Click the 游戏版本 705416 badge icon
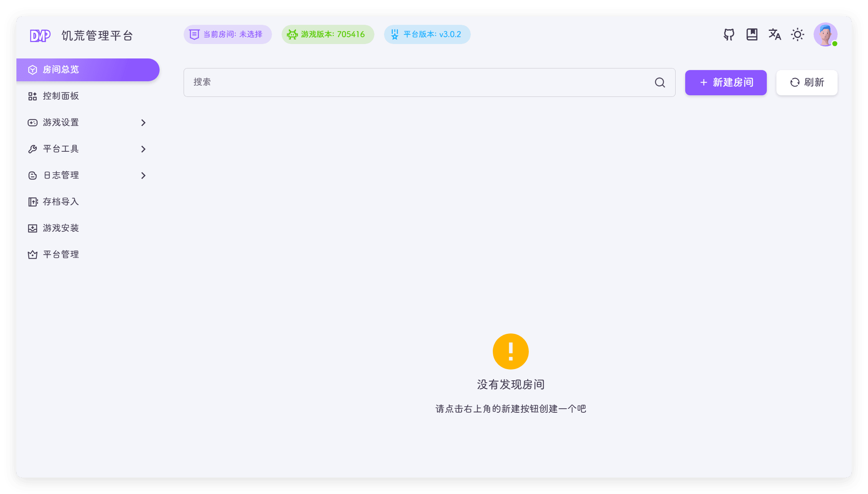Viewport: 868px width, 494px height. (292, 34)
